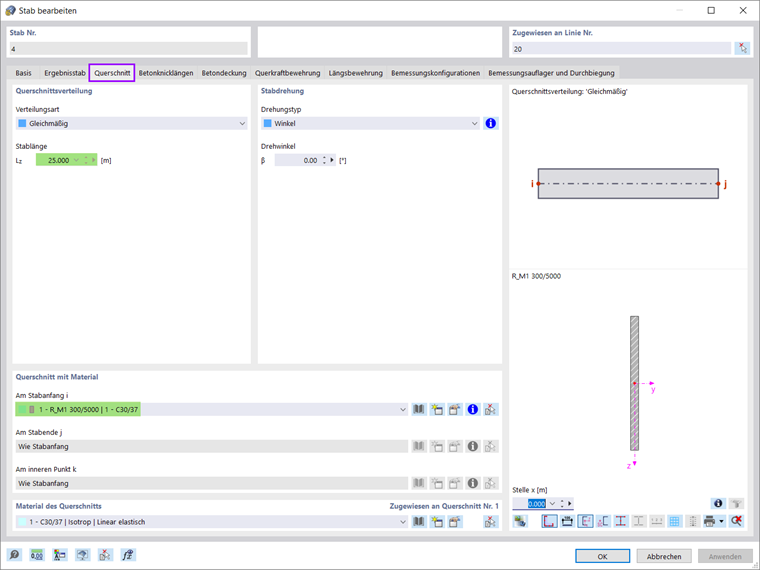Viewport: 760px width, 570px height.
Task: Toggle the cross-section outline points view
Action: point(549,522)
